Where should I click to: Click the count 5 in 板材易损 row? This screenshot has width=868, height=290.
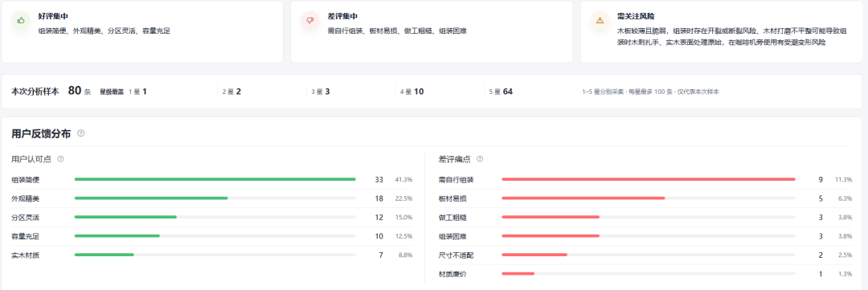(x=821, y=198)
